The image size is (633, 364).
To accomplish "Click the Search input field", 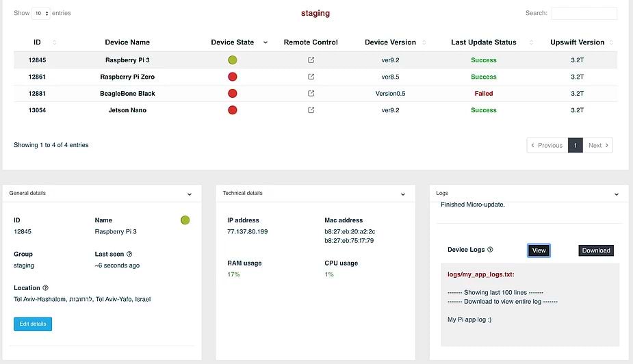I will coord(584,13).
